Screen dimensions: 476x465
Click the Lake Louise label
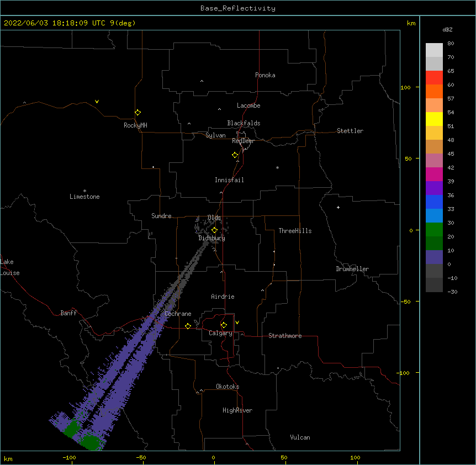[x=10, y=267]
